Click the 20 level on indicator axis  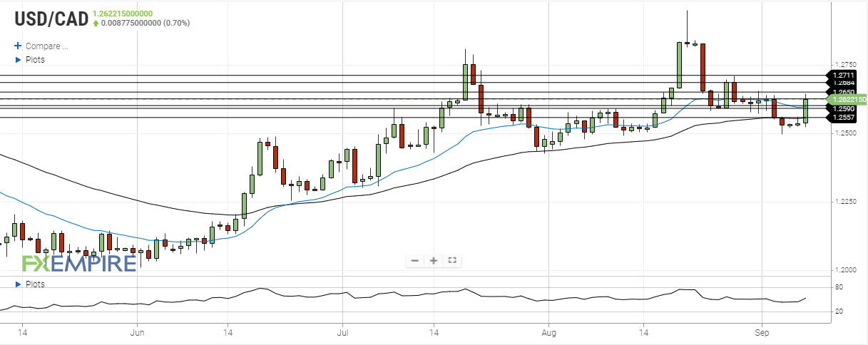point(839,311)
